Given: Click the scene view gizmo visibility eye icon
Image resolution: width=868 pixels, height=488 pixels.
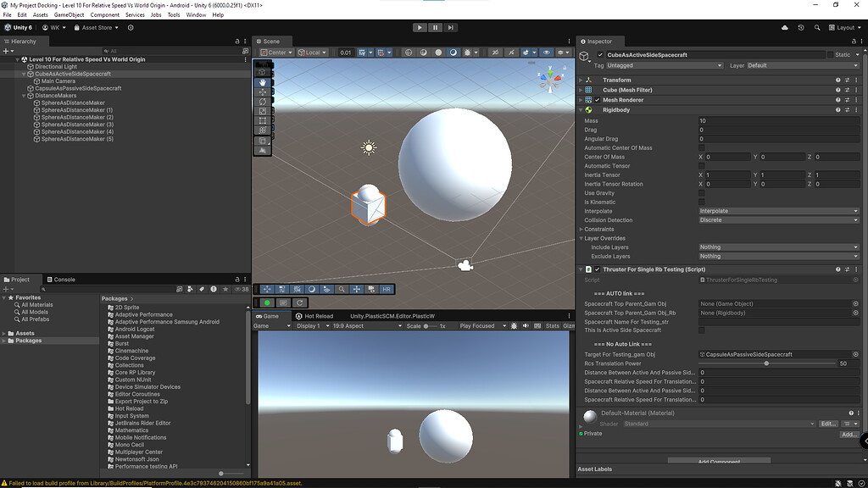Looking at the screenshot, I should tap(545, 52).
